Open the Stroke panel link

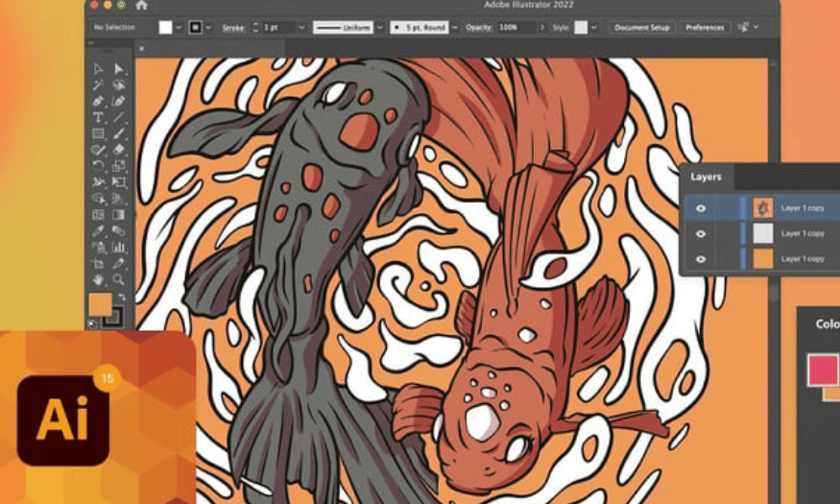point(233,28)
